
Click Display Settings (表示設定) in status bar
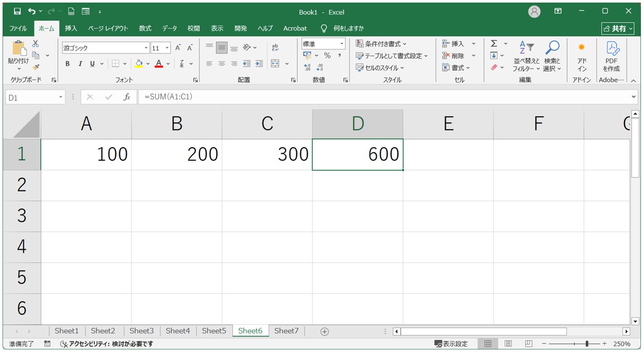coord(451,344)
